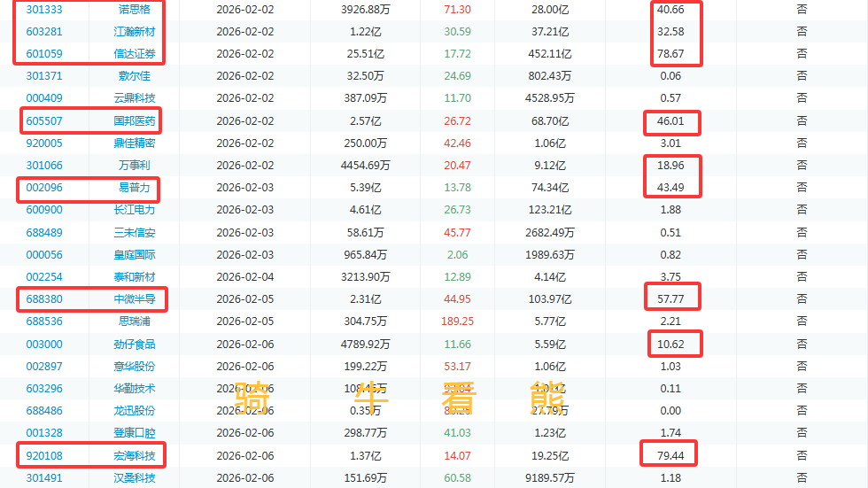The image size is (868, 488).
Task: Open stock code 600900 link
Action: (x=44, y=210)
